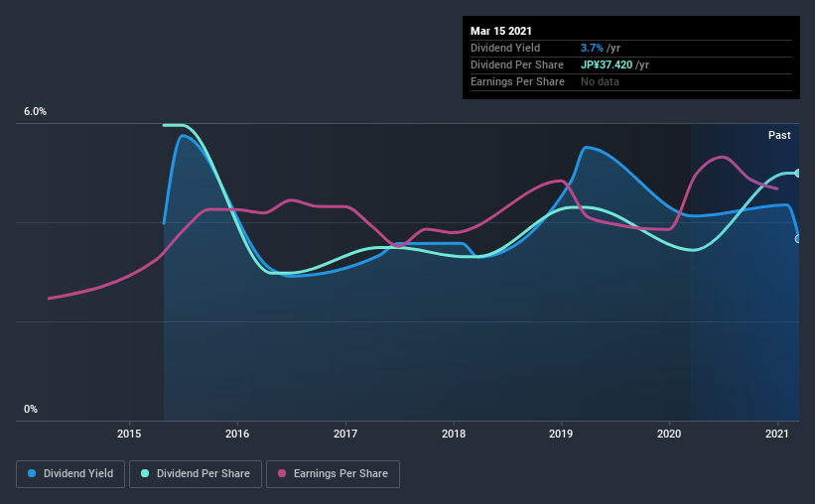Click the blue Dividend Yield legend dot
This screenshot has width=815, height=504.
click(x=32, y=473)
